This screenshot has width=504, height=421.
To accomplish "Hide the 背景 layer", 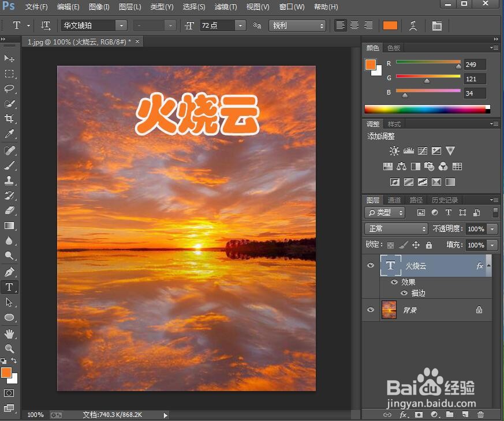I will (371, 310).
